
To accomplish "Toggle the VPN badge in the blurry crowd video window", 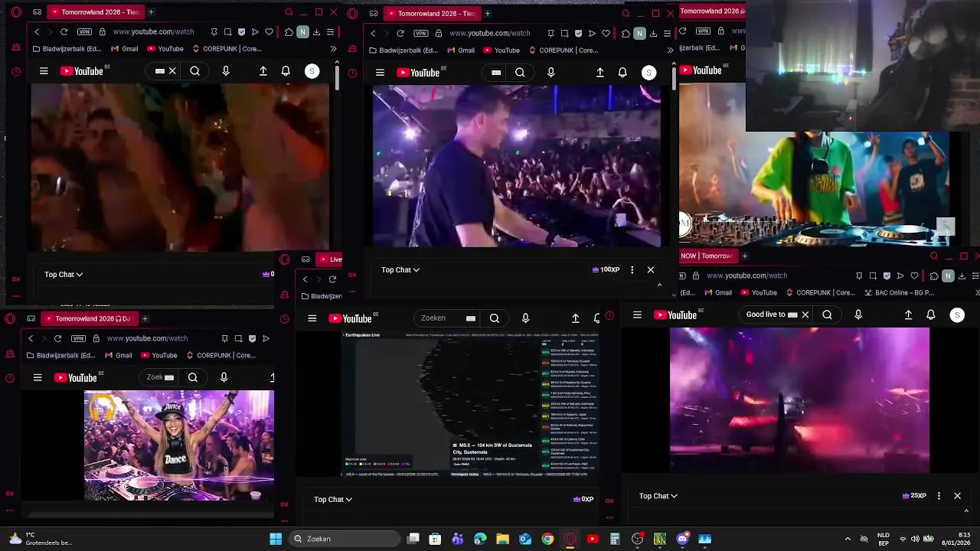I will pos(84,32).
